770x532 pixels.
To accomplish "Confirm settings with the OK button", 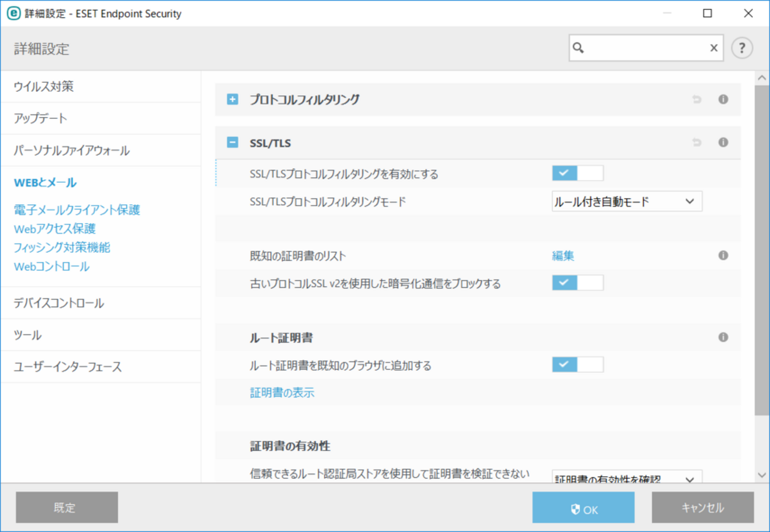I will coord(583,508).
